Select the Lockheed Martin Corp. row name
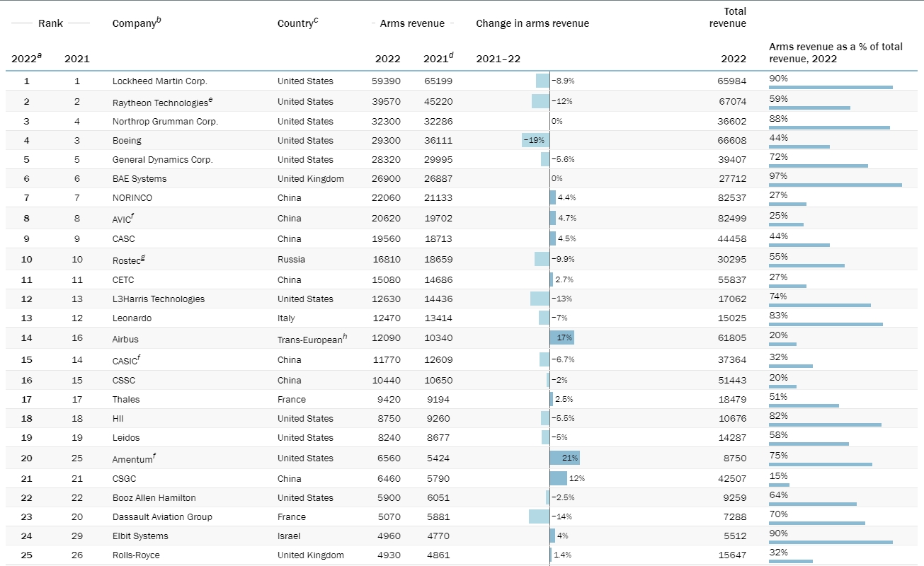The height and width of the screenshot is (566, 924). coord(159,81)
